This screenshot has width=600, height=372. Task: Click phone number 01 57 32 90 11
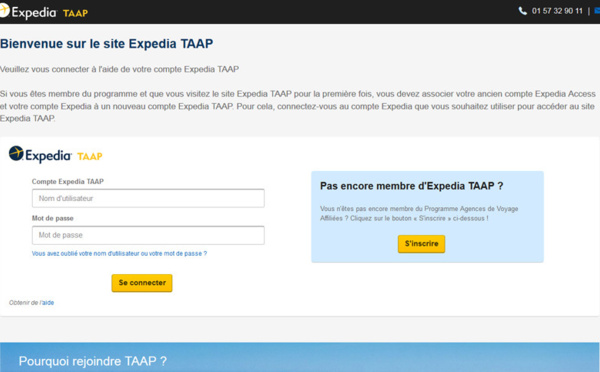[557, 11]
